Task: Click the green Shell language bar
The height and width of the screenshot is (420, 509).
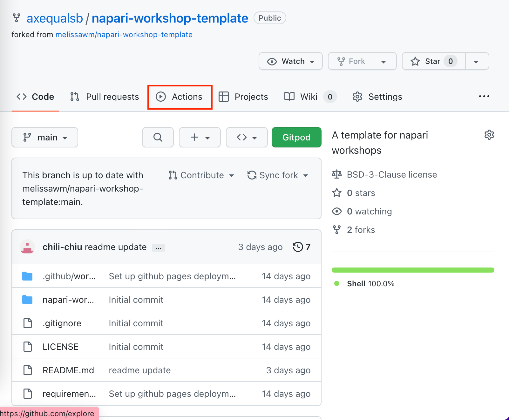Action: click(x=413, y=270)
